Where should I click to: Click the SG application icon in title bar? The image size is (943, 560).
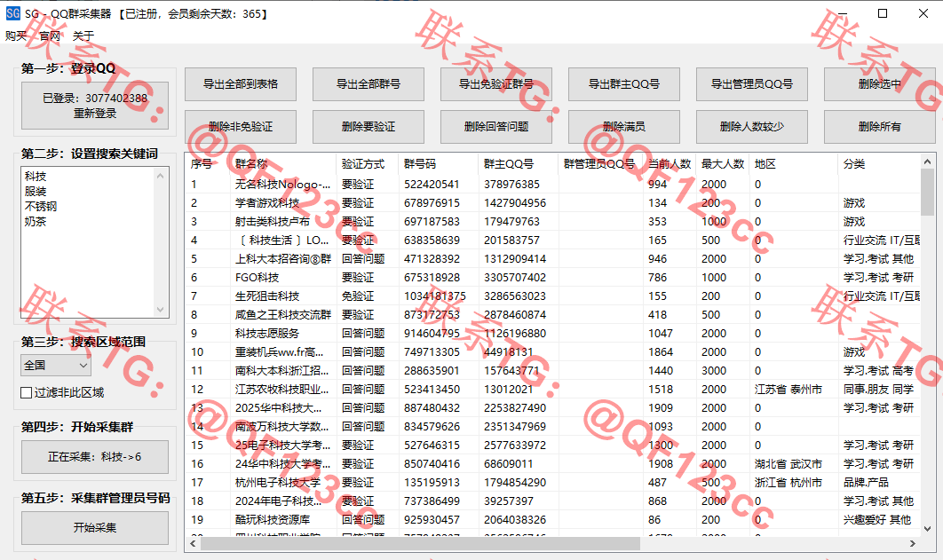(x=12, y=13)
